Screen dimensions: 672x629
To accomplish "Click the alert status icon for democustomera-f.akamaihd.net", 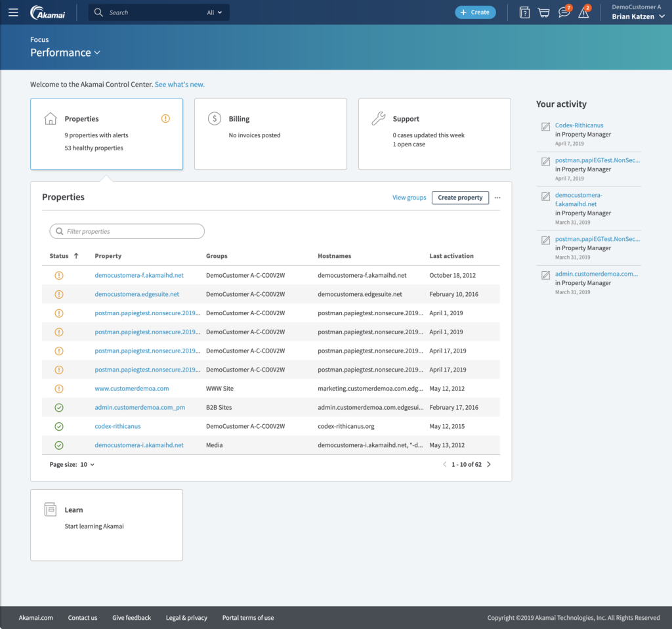I will (x=59, y=275).
